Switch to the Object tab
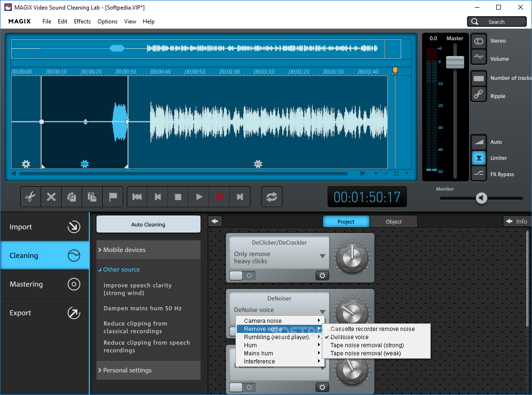Image resolution: width=532 pixels, height=395 pixels. click(x=394, y=222)
